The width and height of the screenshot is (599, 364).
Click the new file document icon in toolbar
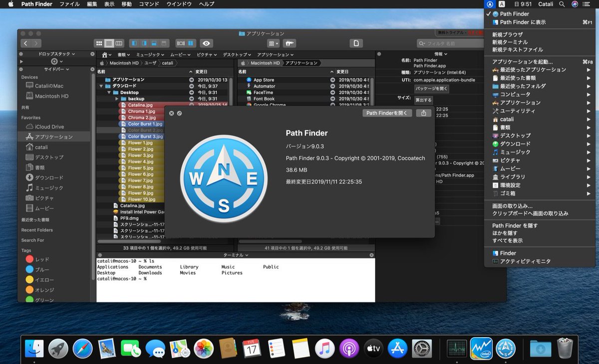(356, 43)
